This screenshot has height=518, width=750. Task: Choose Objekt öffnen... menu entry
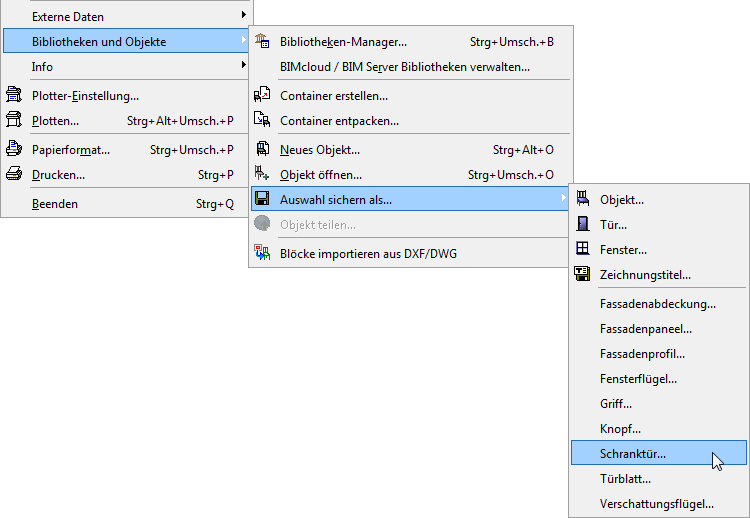point(411,175)
